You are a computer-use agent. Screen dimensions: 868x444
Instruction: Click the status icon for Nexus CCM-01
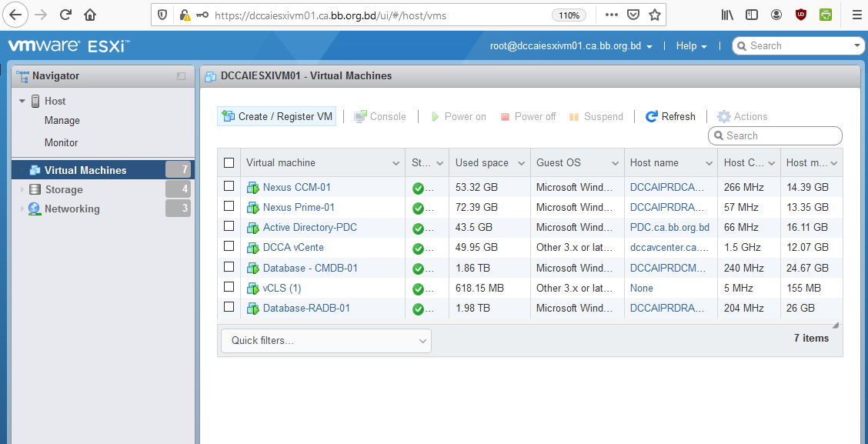[x=418, y=189]
